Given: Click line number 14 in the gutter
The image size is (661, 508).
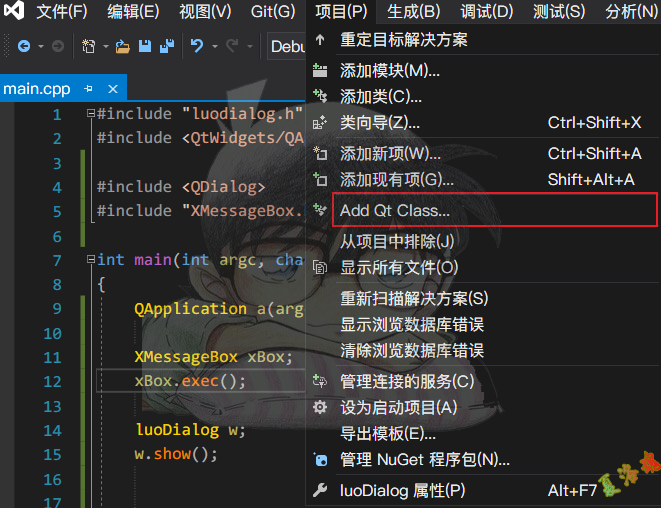Looking at the screenshot, I should (52, 430).
